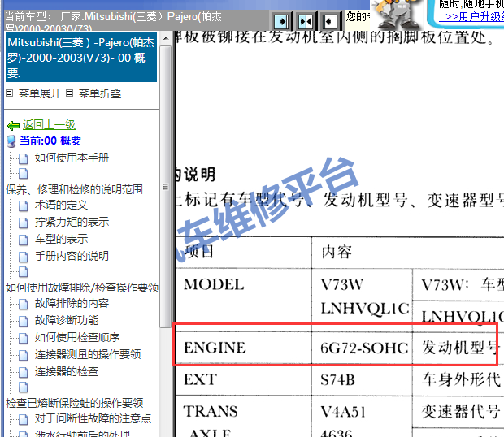Open 对于间断性故障的注意点 entry
Image resolution: width=504 pixels, height=437 pixels.
[x=93, y=418]
